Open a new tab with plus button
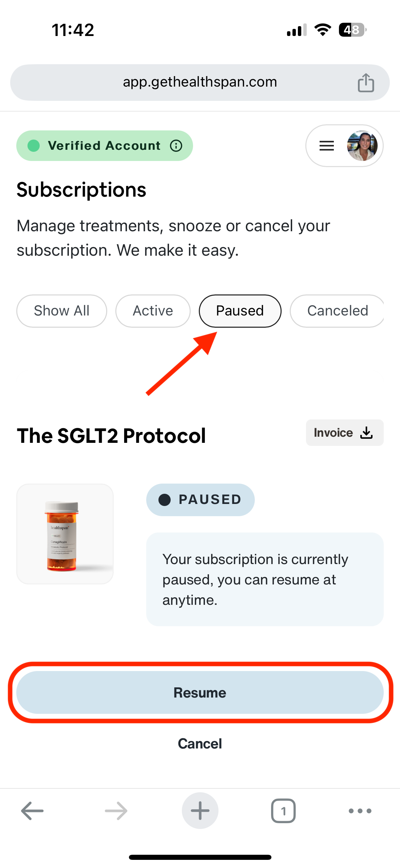 [200, 811]
